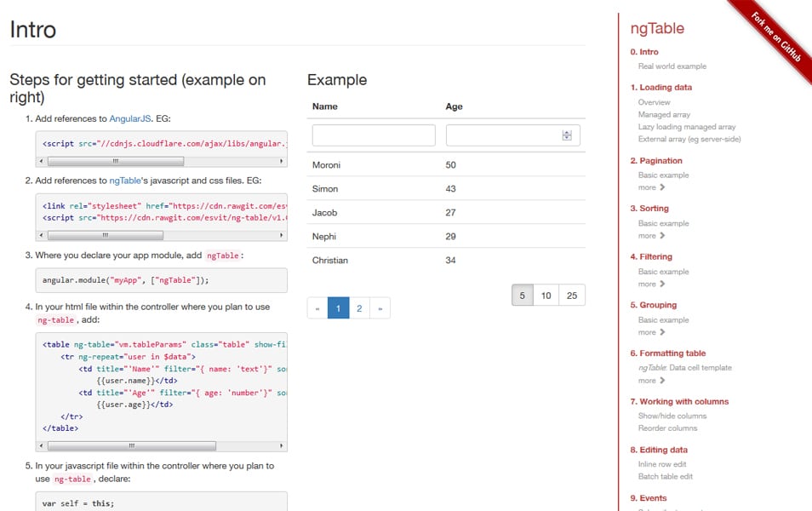This screenshot has height=511, width=812.
Task: Expand more under Grouping section
Action: tap(651, 332)
